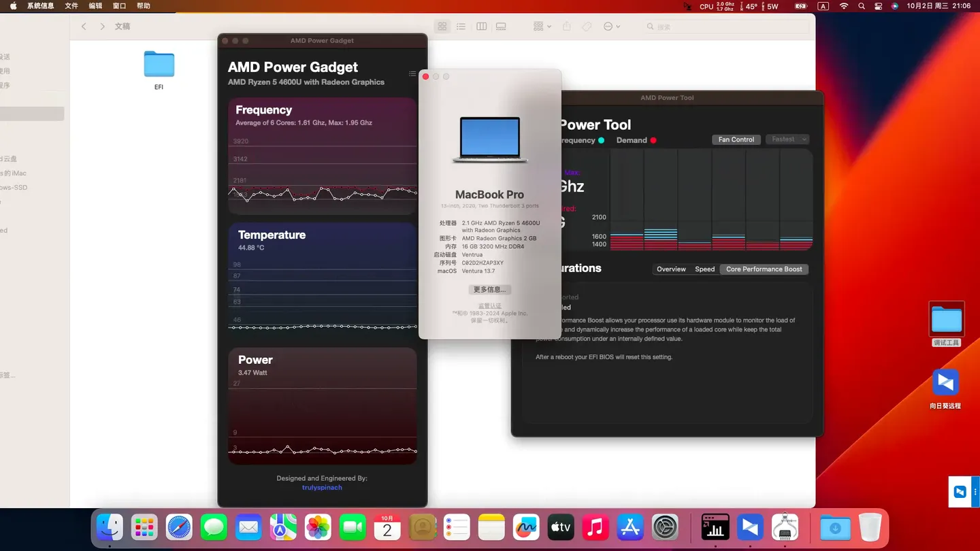Open Siri from the menu bar
This screenshot has width=980, height=551.
coord(895,6)
